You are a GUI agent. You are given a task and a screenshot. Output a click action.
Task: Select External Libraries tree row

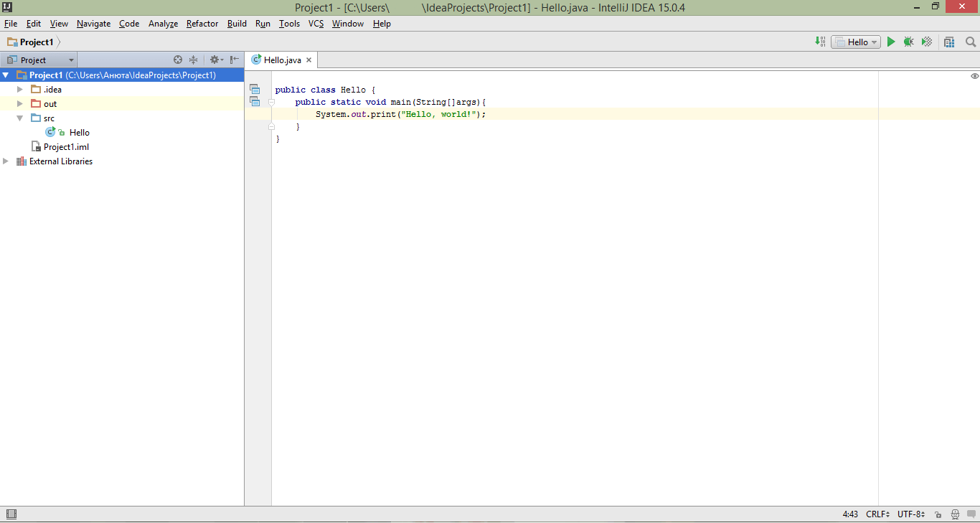[122, 161]
